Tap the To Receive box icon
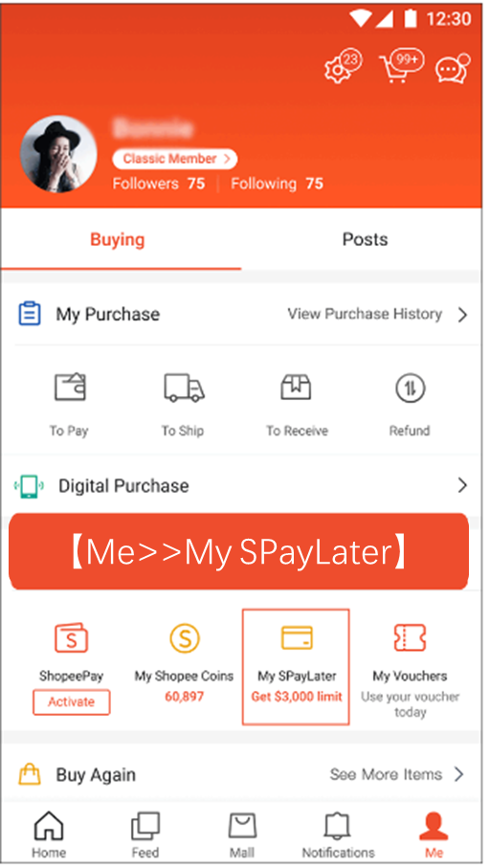Viewport: 490px width, 868px height. [x=297, y=387]
